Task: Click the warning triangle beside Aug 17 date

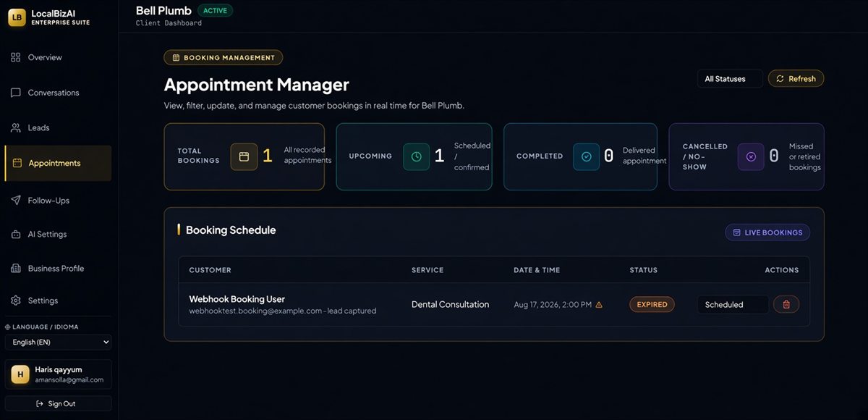Action: pyautogui.click(x=598, y=305)
